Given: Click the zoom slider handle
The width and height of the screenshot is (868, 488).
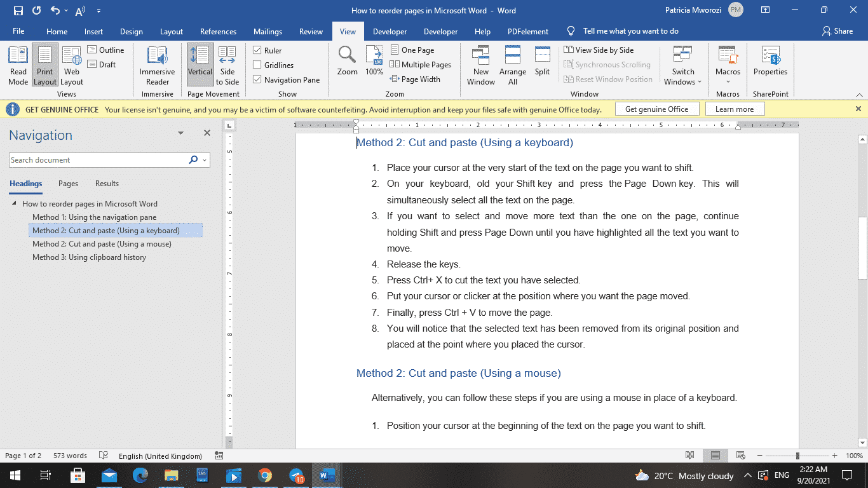Looking at the screenshot, I should click(797, 456).
